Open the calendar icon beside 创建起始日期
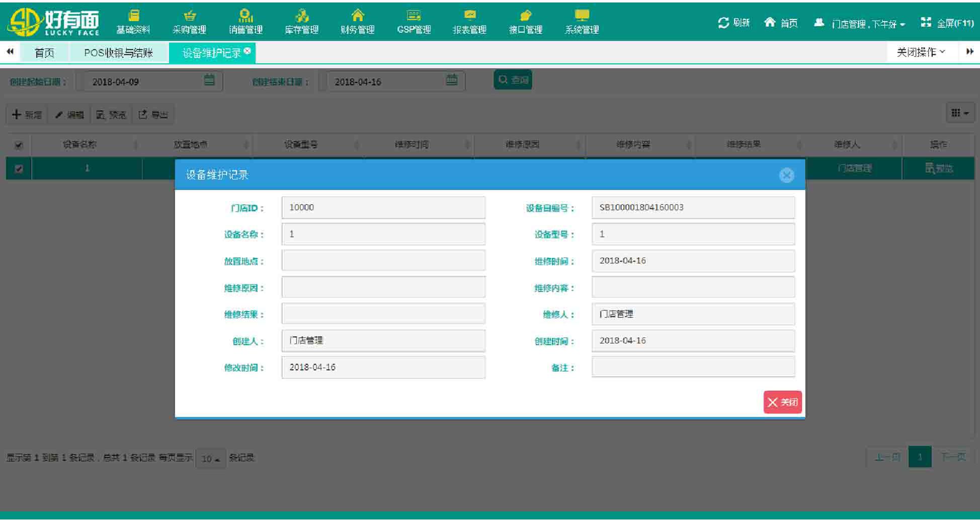Screen dimensions: 980x521 point(211,80)
